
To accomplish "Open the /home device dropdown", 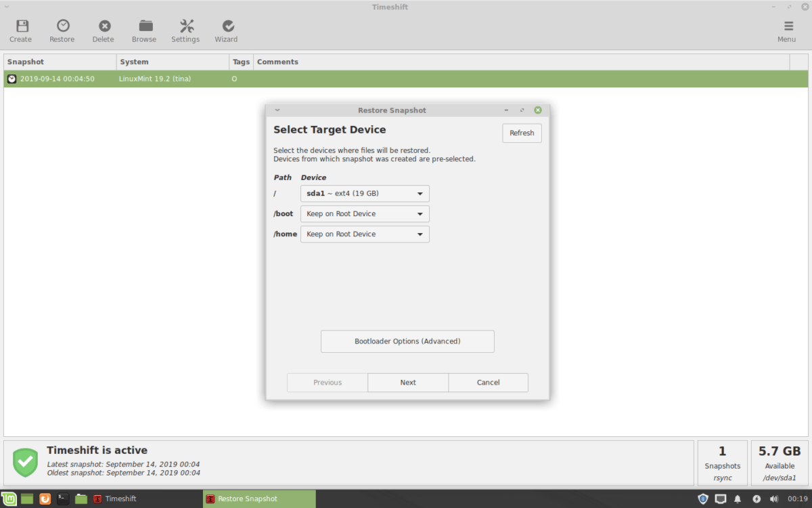I will [x=365, y=234].
